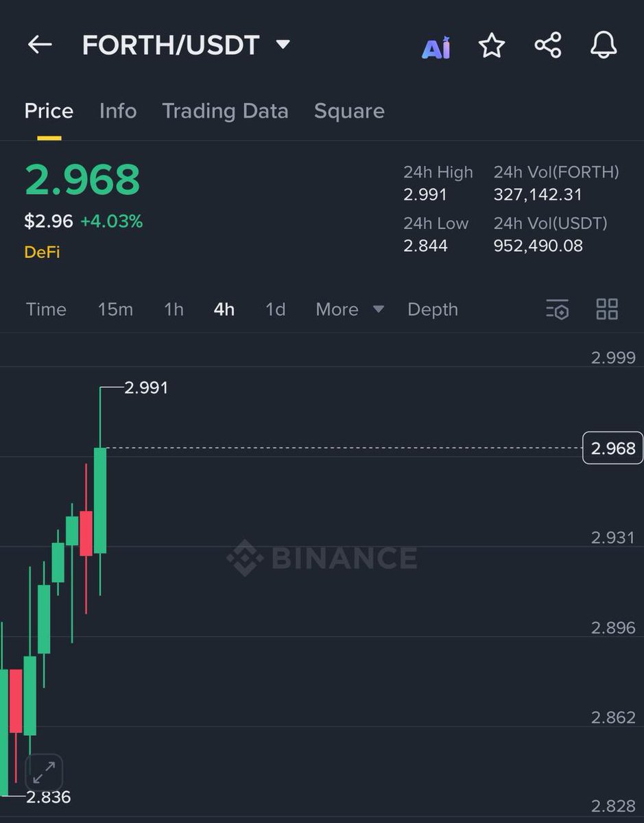Image resolution: width=644 pixels, height=823 pixels.
Task: Open price alerts via bell icon
Action: point(603,45)
